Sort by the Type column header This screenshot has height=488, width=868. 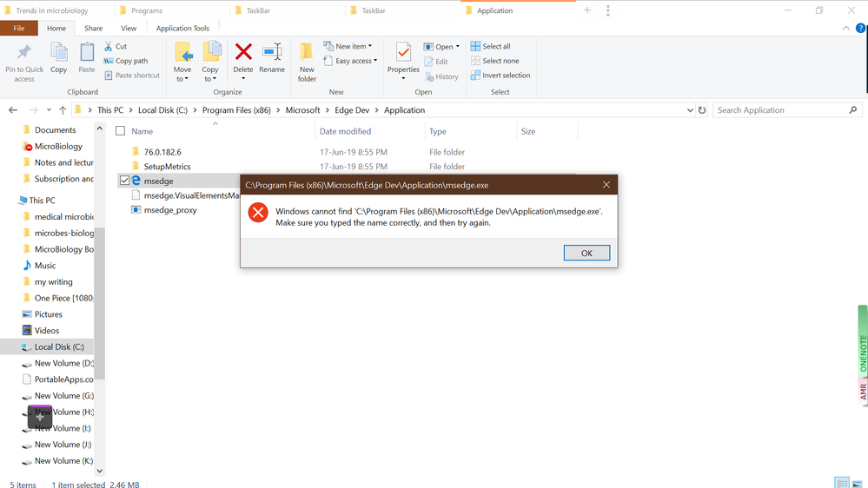[438, 131]
